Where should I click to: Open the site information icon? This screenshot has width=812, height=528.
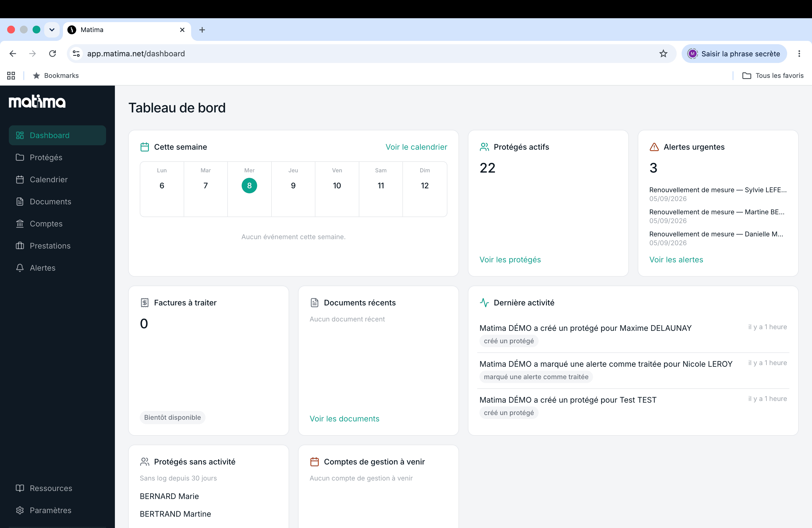tap(77, 54)
